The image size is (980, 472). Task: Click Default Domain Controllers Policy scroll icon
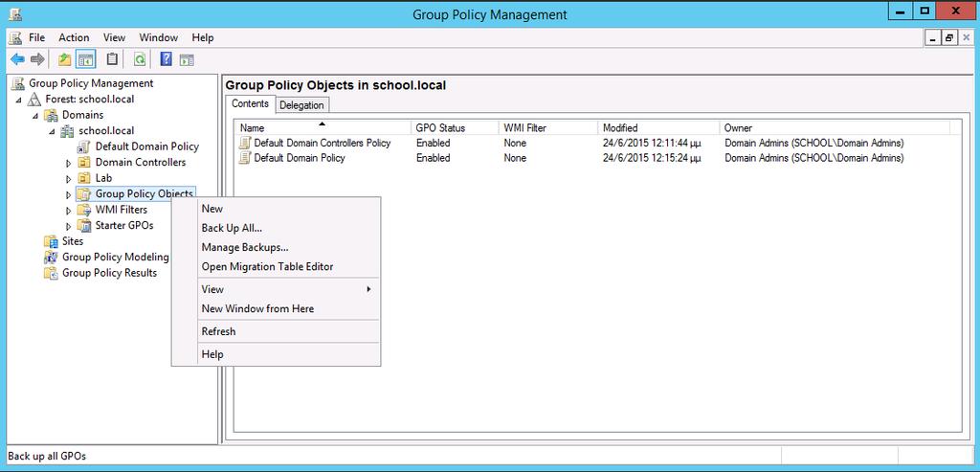tap(245, 144)
